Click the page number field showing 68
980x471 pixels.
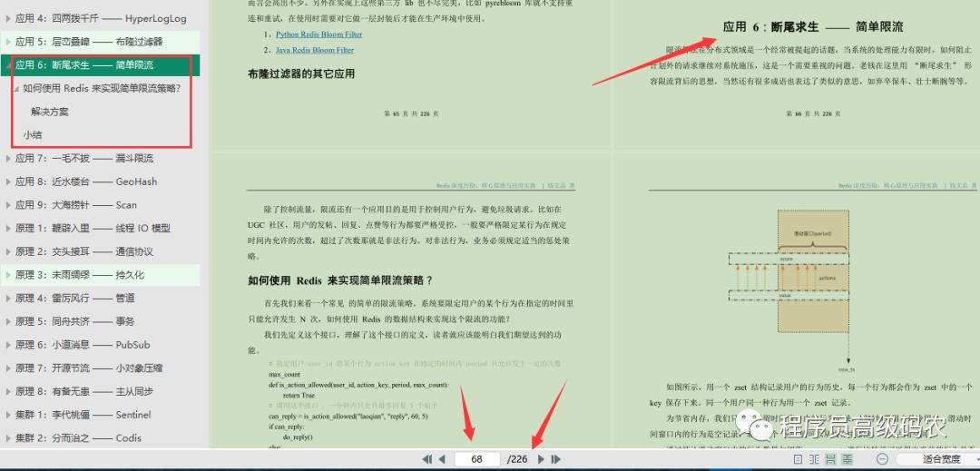pyautogui.click(x=477, y=459)
